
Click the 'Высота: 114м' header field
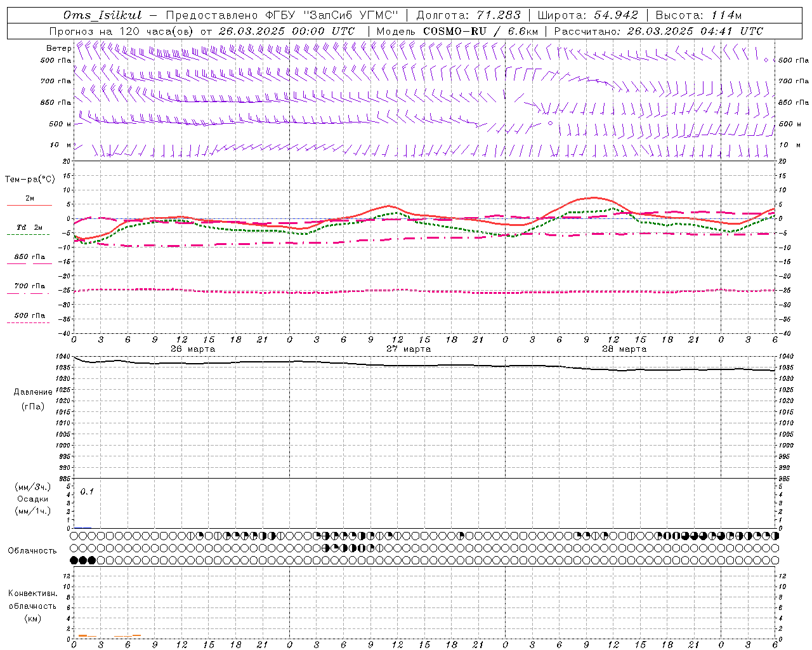[698, 15]
